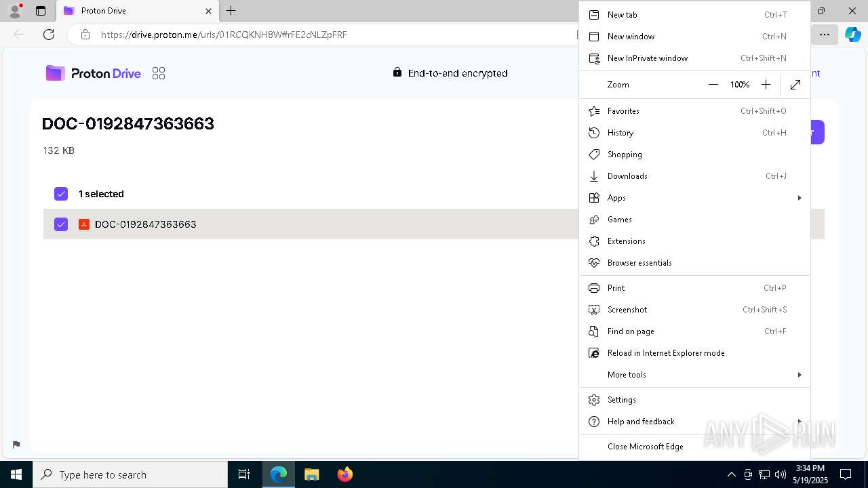Click the Proton Drive logo

tap(94, 73)
